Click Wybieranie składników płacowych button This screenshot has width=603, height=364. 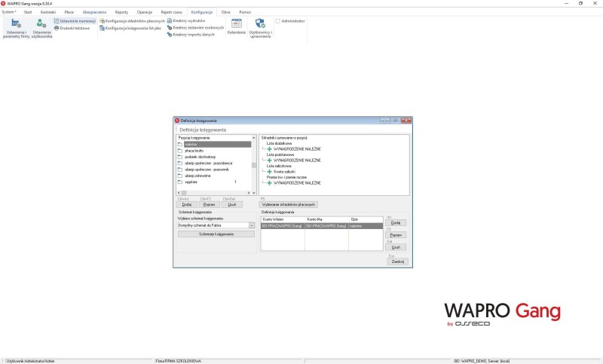(x=289, y=204)
